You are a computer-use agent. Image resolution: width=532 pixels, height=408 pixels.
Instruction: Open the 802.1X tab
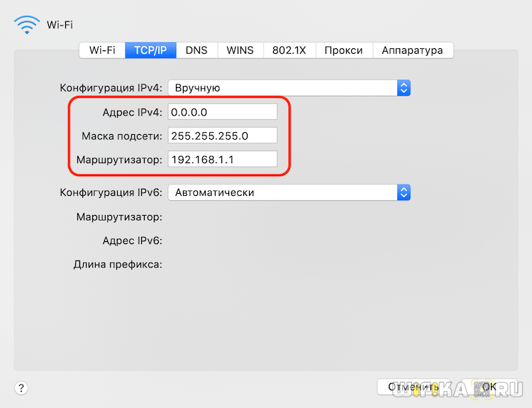coord(289,50)
